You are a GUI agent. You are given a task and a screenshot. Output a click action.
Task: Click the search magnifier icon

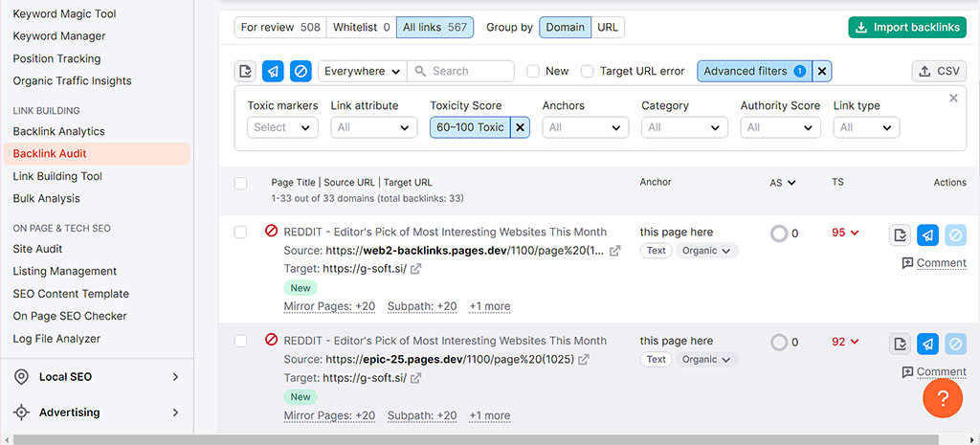[421, 71]
